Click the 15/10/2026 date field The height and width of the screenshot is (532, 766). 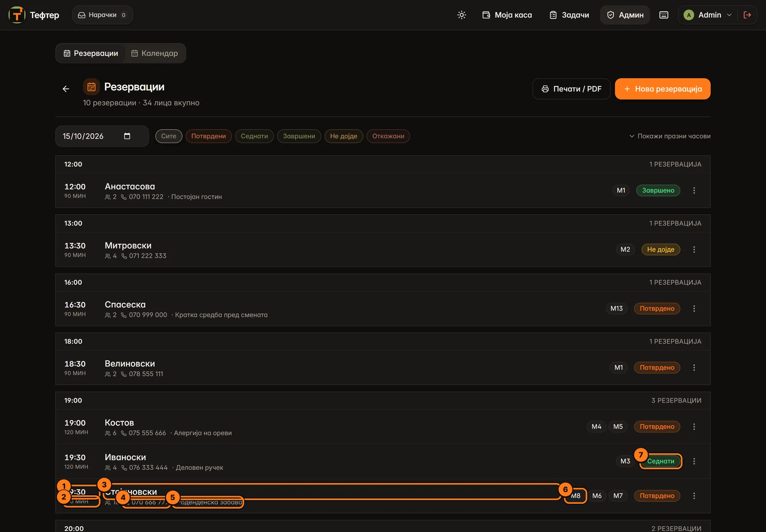click(x=102, y=136)
